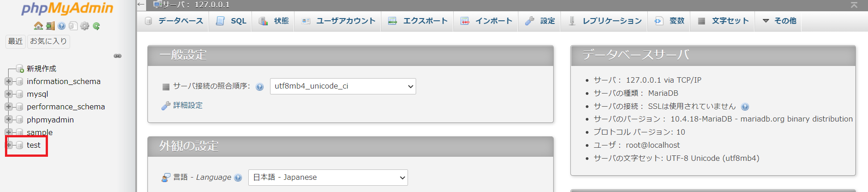Open the その他 more menu
868x192 pixels.
pos(779,21)
